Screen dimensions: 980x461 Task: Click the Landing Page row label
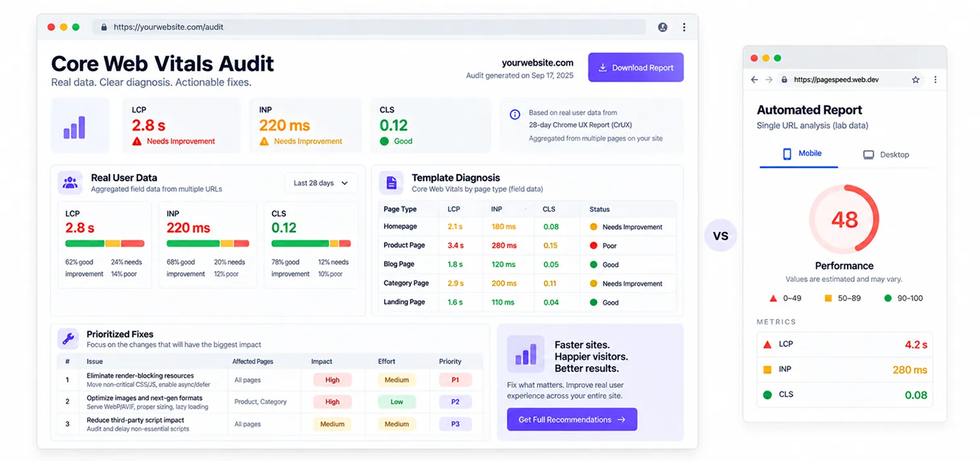(404, 302)
